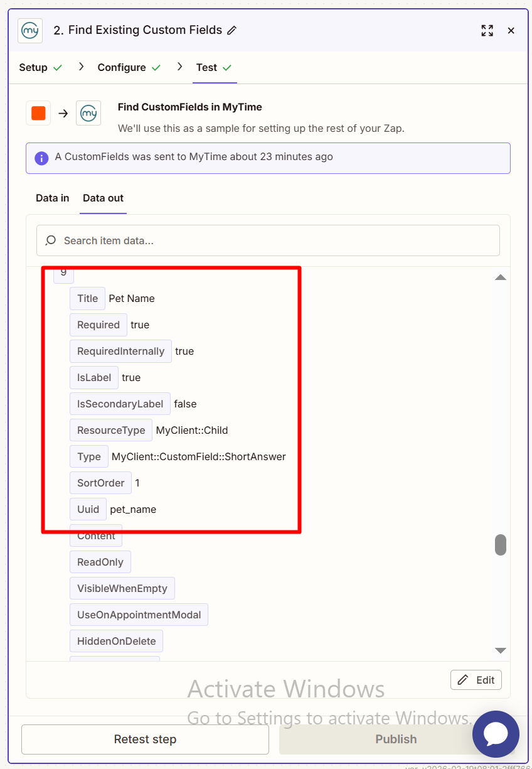This screenshot has width=532, height=769.
Task: Click the search magnifier icon
Action: coord(51,240)
